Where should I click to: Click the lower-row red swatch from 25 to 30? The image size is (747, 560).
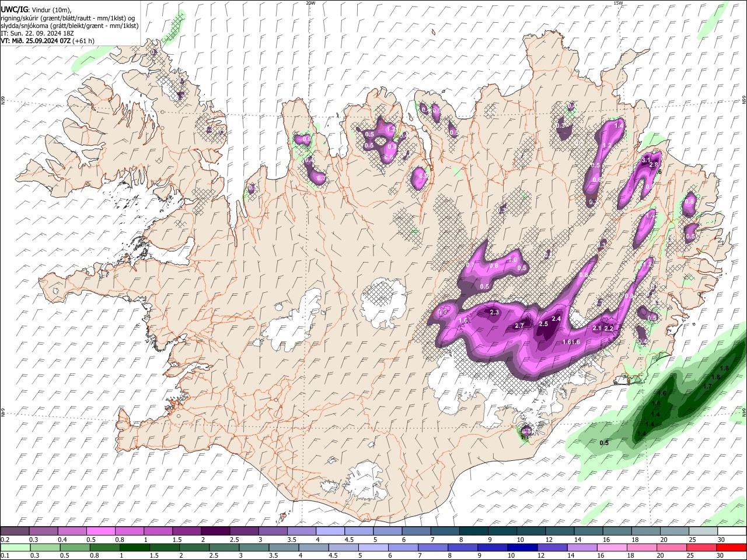(x=700, y=547)
